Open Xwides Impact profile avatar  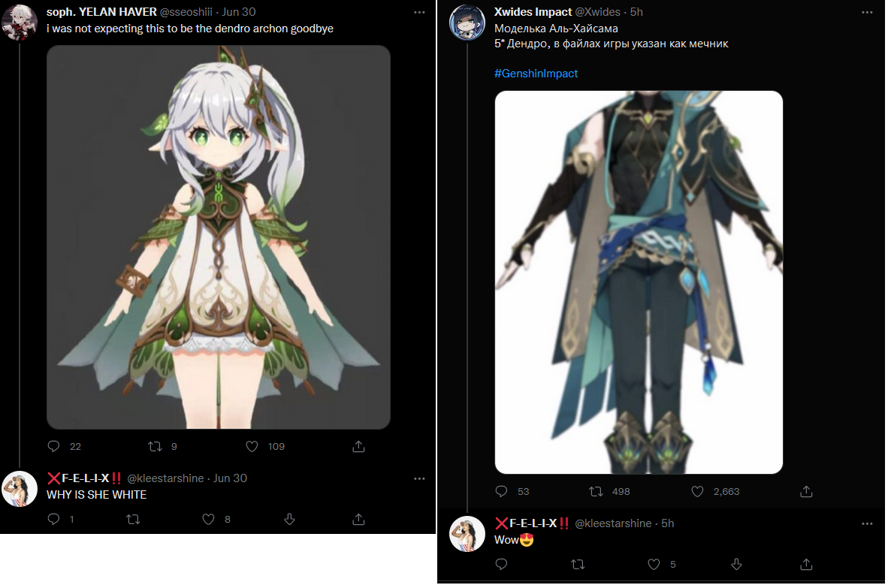(467, 23)
